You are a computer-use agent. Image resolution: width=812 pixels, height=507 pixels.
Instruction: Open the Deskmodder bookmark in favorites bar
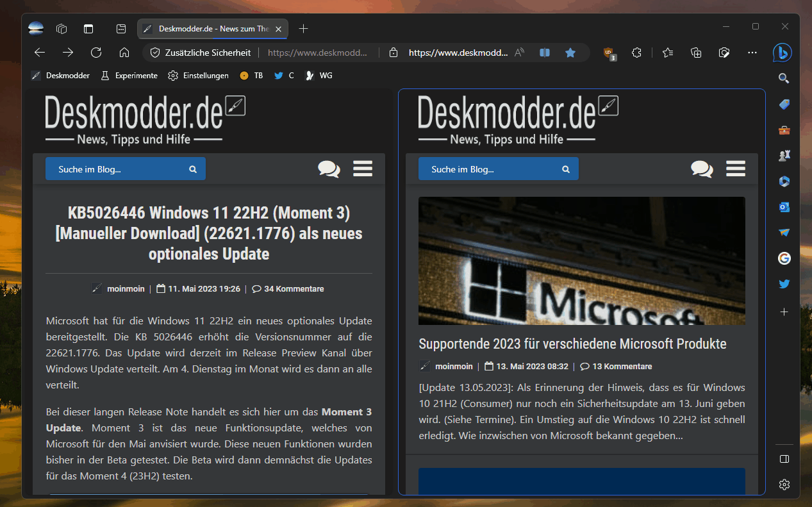point(60,76)
